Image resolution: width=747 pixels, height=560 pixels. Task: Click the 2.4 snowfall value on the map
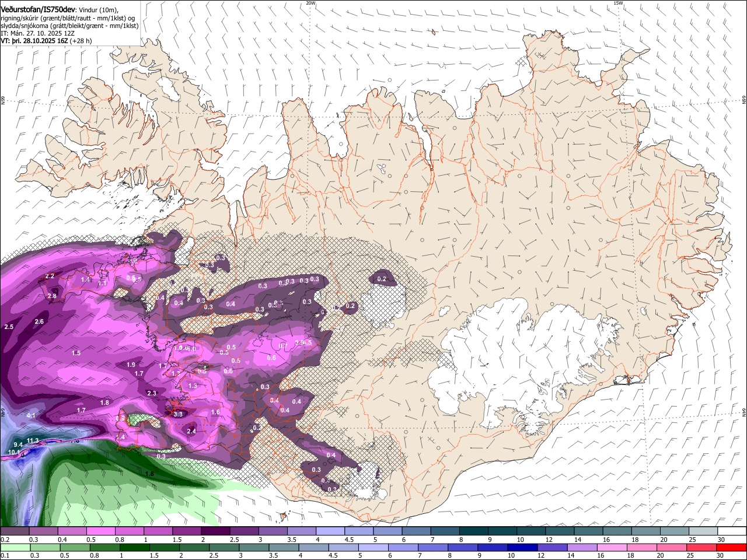pyautogui.click(x=191, y=431)
